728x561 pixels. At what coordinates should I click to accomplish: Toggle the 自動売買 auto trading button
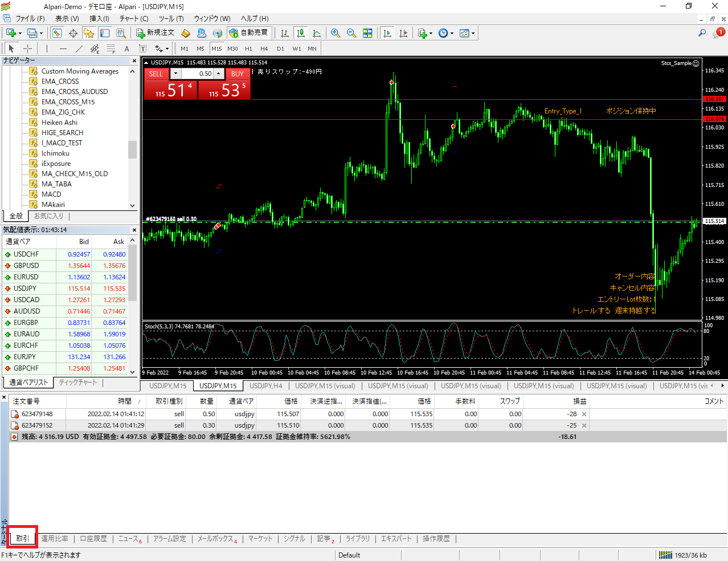click(248, 33)
